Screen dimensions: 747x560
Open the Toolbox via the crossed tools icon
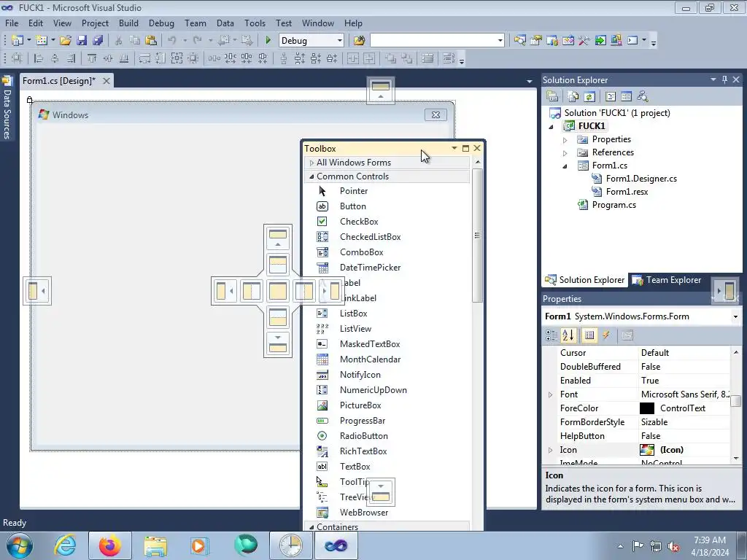584,41
